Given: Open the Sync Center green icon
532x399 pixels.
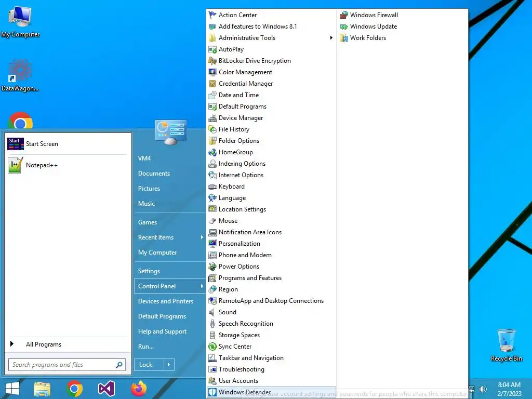Looking at the screenshot, I should [x=212, y=347].
